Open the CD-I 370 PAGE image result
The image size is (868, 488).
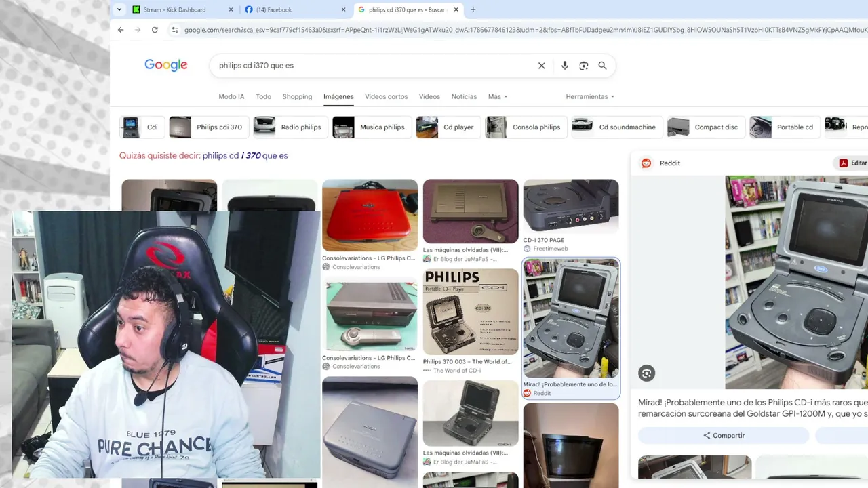pyautogui.click(x=571, y=206)
